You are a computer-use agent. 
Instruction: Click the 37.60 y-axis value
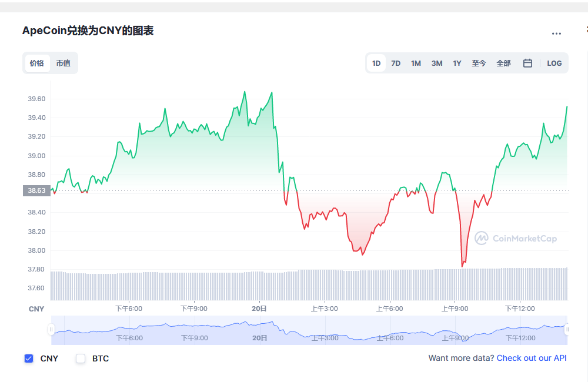(36, 288)
